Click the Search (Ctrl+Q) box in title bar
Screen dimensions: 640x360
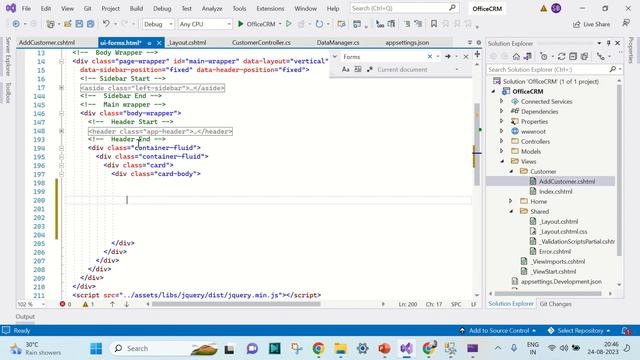click(x=404, y=8)
